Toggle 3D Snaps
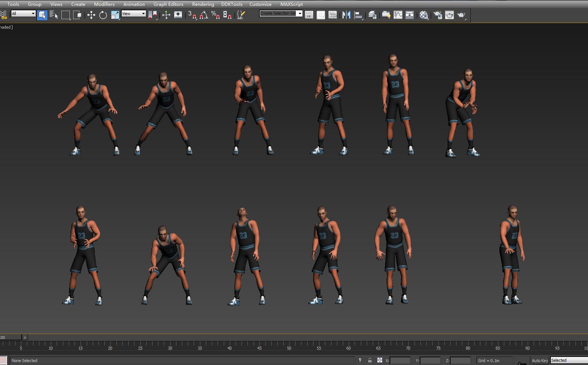This screenshot has width=588, height=365. (x=192, y=15)
